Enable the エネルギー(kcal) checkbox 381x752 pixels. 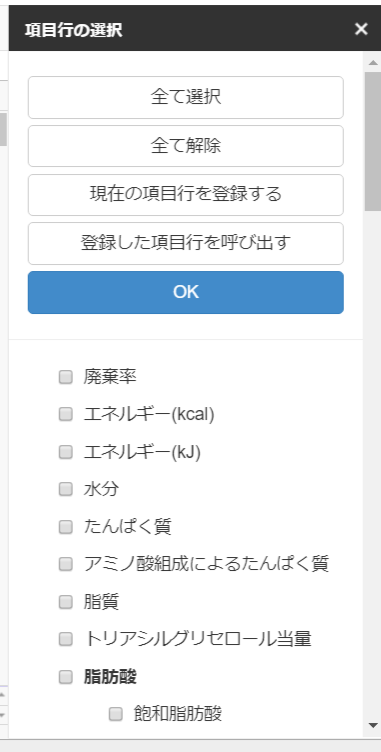pos(66,414)
